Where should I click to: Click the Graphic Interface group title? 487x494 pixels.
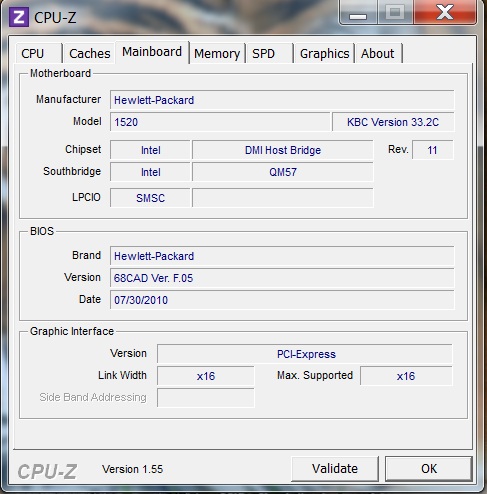click(x=72, y=331)
